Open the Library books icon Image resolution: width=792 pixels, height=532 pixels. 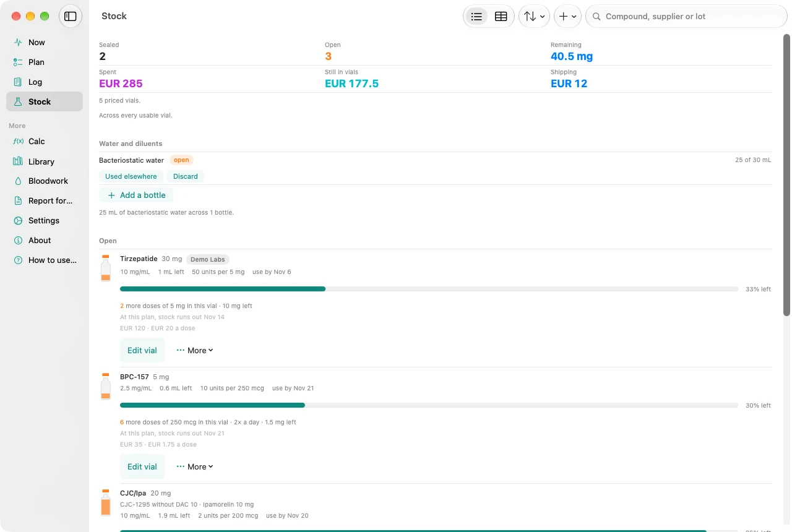point(18,161)
